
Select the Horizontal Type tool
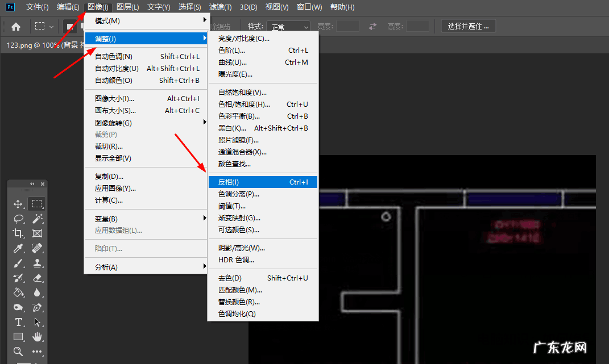tap(18, 322)
